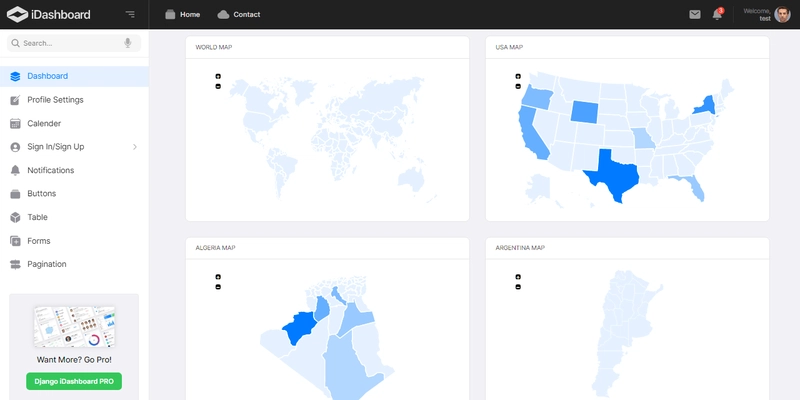The width and height of the screenshot is (800, 400).
Task: Zoom in on the World Map
Action: (x=218, y=76)
